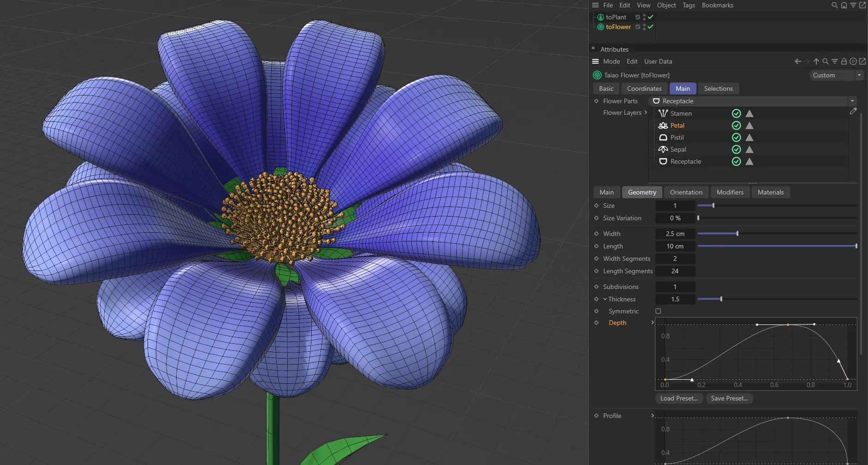
Task: Select the Pistil flower part icon
Action: [x=663, y=137]
